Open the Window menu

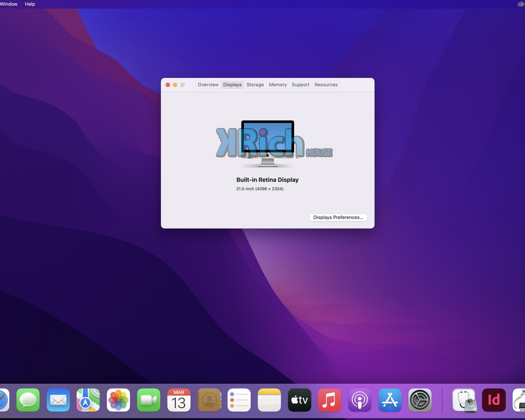click(x=9, y=4)
